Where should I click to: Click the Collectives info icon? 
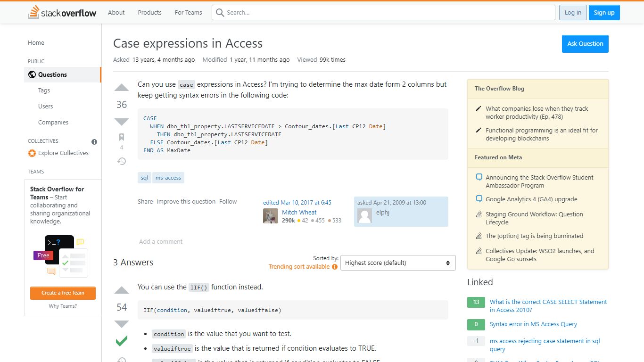coord(94,141)
